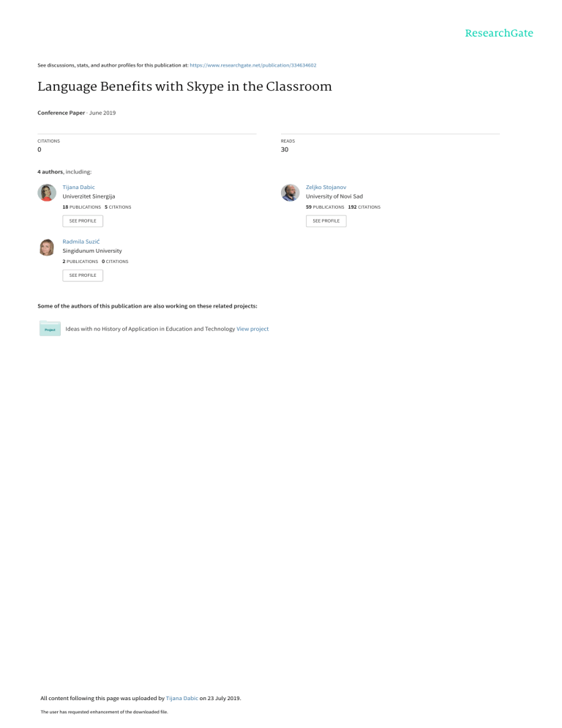Viewport: 562px width, 728px height.
Task: Click SEE PROFILE button under Tijana Dabic
Action: [83, 221]
